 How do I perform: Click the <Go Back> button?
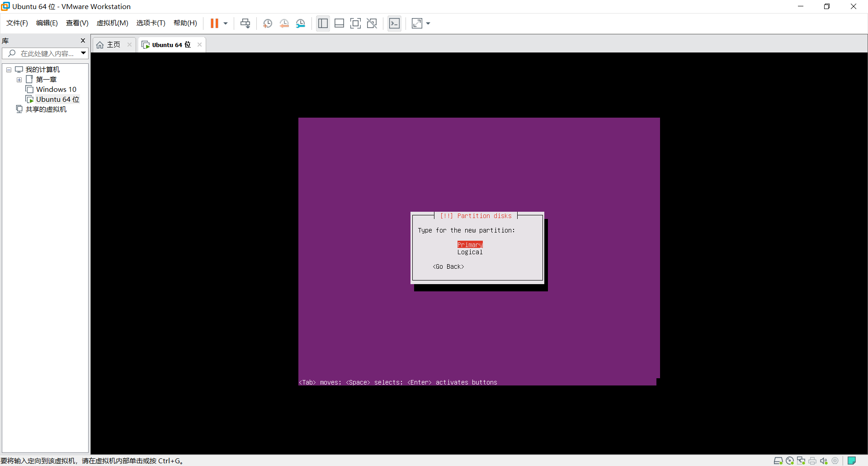coord(448,266)
